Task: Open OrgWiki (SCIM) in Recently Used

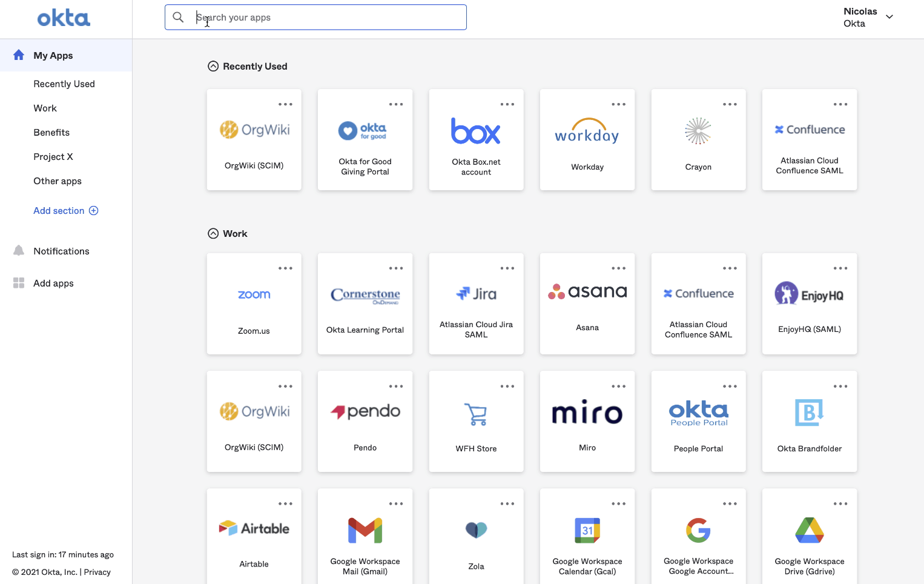Action: [254, 140]
